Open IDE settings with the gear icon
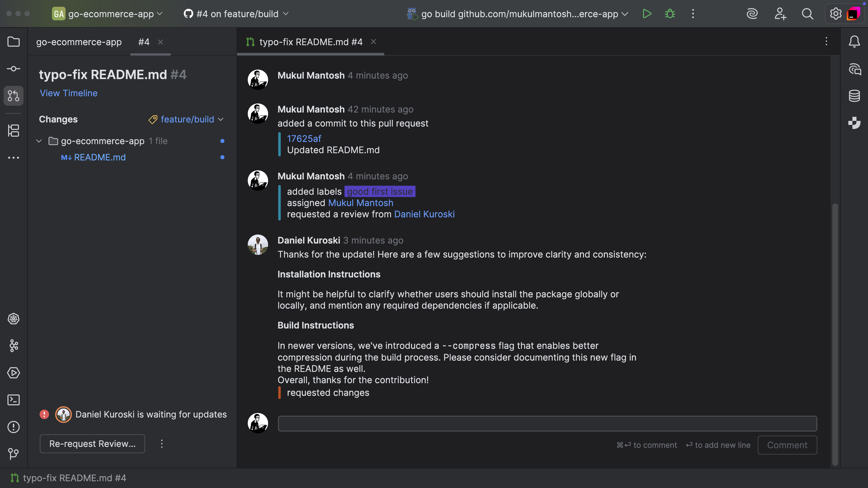This screenshot has height=488, width=868. point(835,14)
